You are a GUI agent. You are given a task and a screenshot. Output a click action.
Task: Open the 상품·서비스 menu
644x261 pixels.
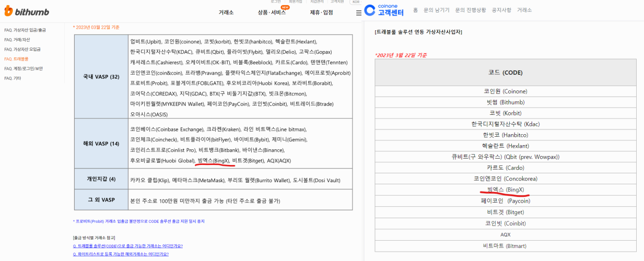pos(272,13)
